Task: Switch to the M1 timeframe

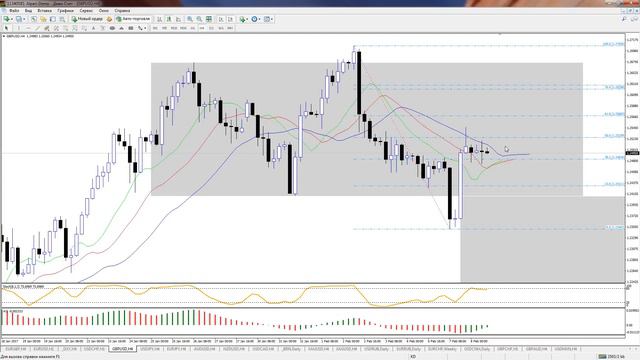Action: tap(155, 28)
